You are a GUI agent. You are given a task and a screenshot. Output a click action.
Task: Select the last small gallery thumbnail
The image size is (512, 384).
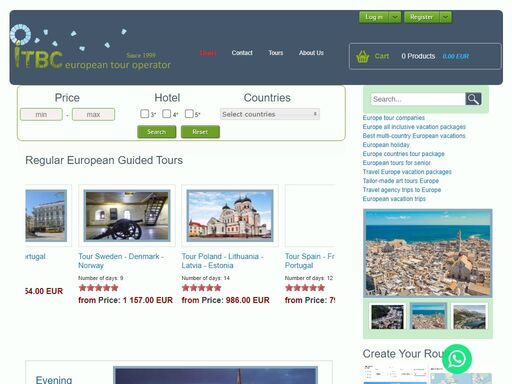469,317
